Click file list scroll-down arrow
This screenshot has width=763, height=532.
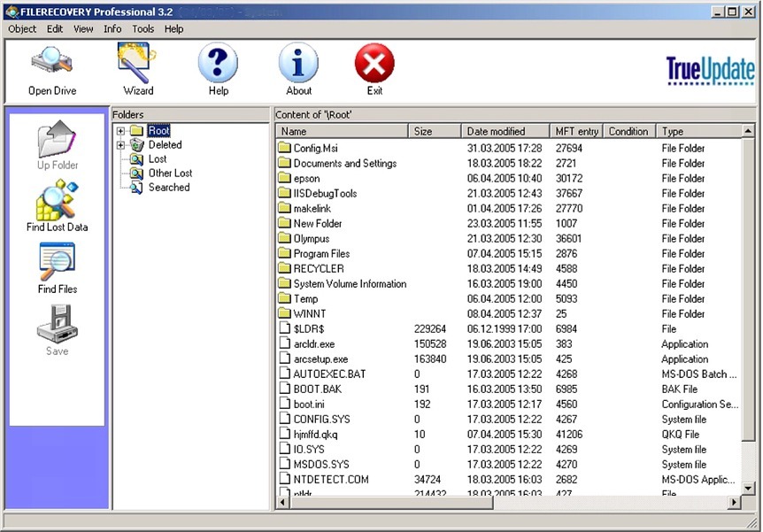pyautogui.click(x=748, y=488)
